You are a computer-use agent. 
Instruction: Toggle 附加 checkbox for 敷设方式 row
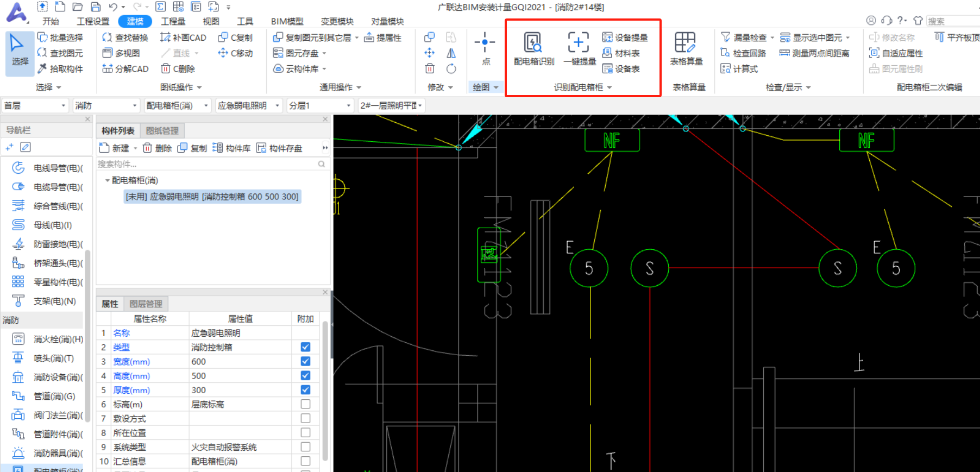pos(305,418)
